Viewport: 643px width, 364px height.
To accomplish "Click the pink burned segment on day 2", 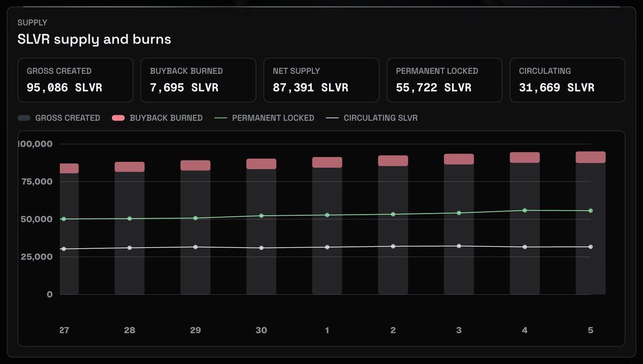I will (393, 161).
